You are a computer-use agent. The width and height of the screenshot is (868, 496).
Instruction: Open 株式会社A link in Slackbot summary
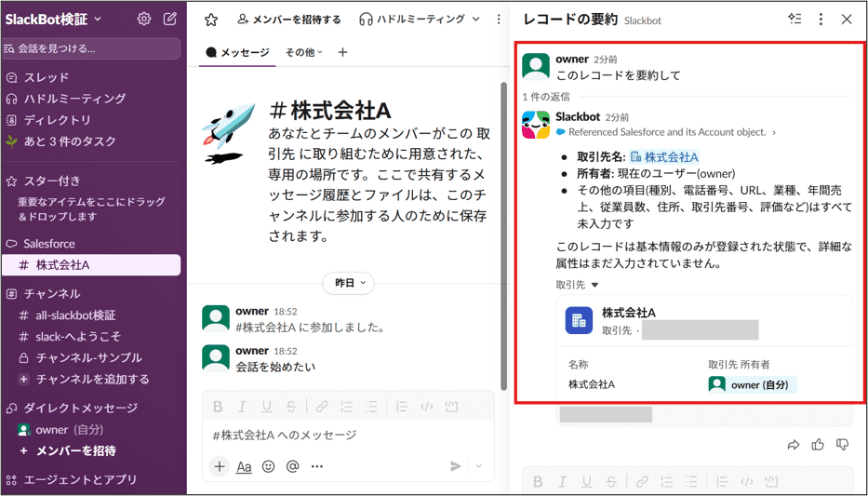664,157
